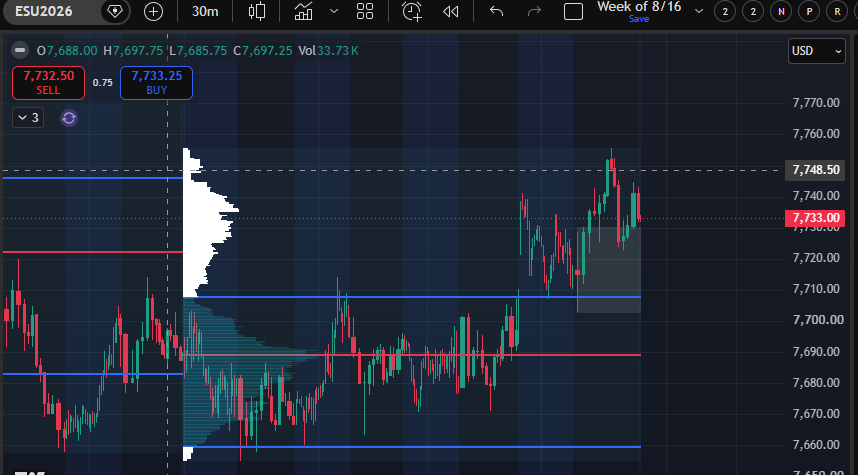
Task: Click the open value O7,688.00
Action: [67, 51]
